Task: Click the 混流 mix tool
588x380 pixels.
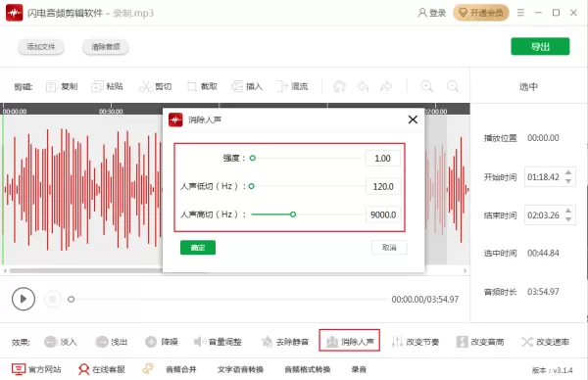Action: pyautogui.click(x=292, y=86)
